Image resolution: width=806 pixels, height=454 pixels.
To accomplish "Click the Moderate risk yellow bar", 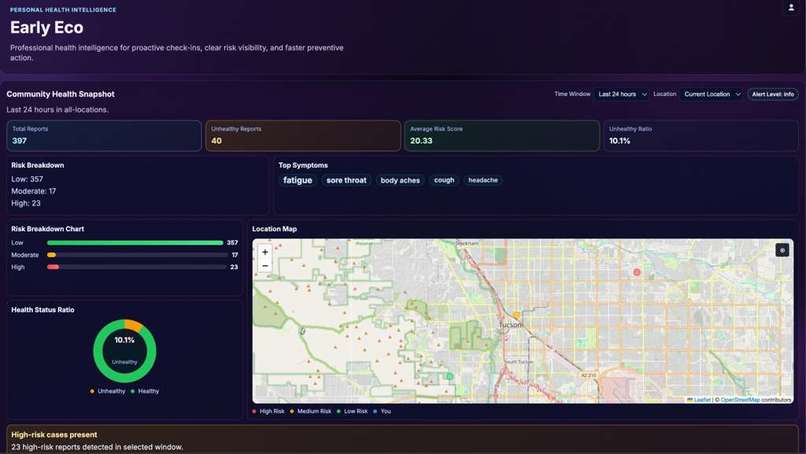I will (51, 255).
